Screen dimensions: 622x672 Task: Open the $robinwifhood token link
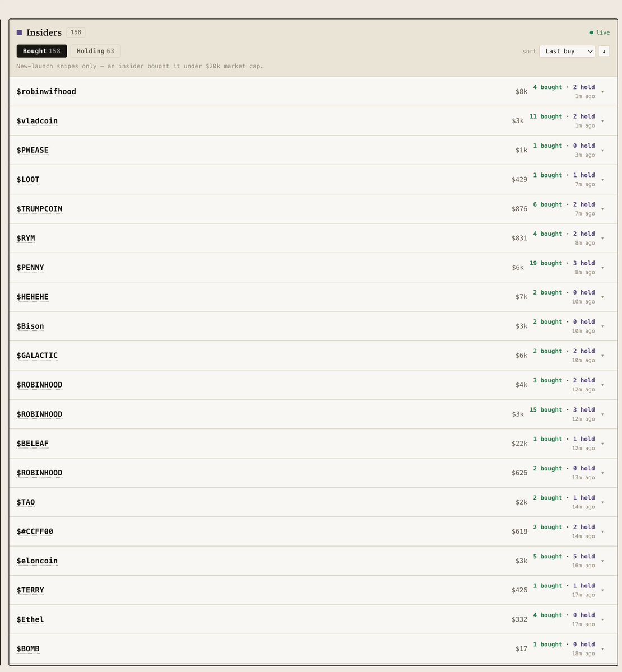(47, 92)
